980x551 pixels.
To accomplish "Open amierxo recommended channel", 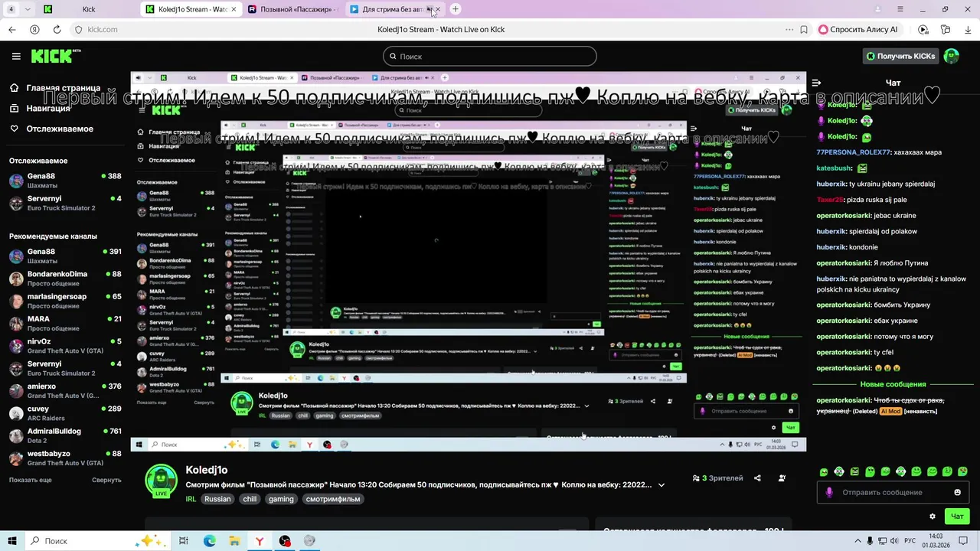I will pyautogui.click(x=65, y=391).
